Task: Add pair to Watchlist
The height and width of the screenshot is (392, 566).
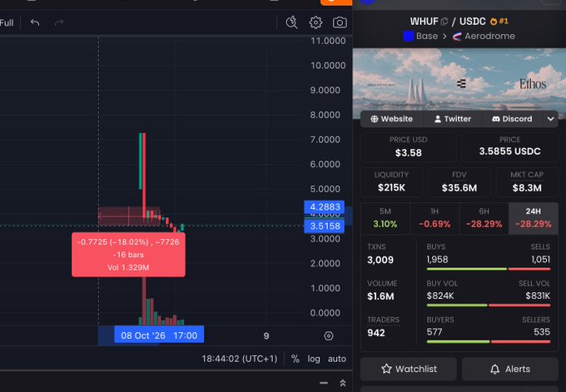Action: 409,369
